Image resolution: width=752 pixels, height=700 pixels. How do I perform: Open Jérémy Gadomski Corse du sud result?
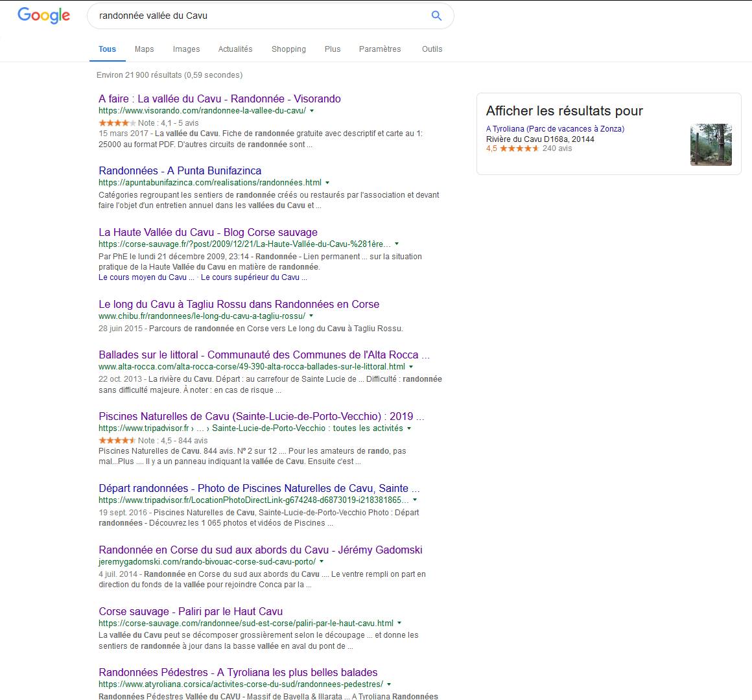coord(261,550)
